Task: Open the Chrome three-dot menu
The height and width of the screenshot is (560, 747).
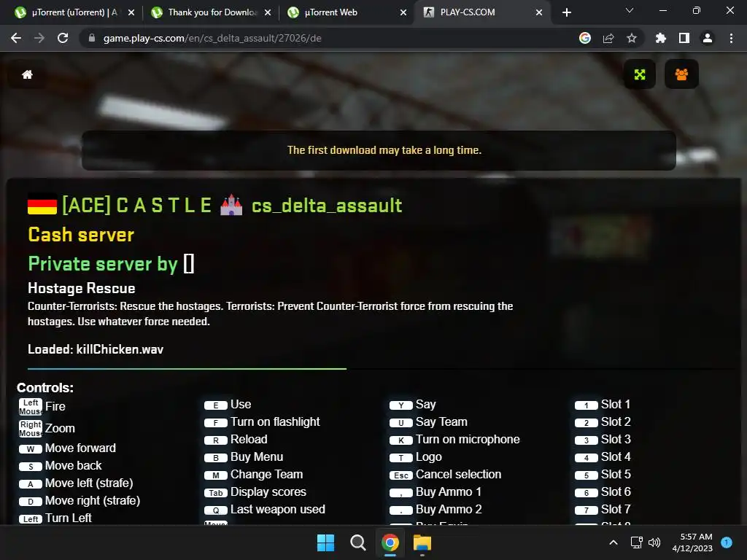Action: [x=731, y=38]
